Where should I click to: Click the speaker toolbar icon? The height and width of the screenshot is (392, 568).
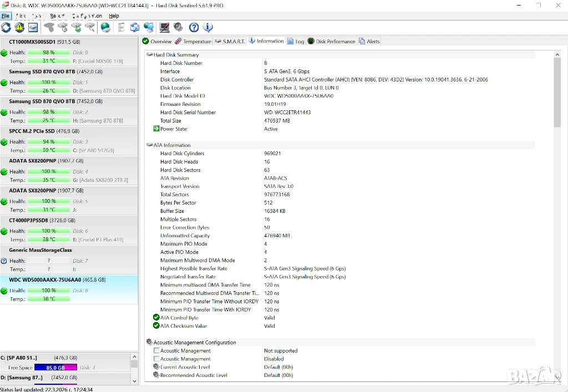pyautogui.click(x=178, y=27)
